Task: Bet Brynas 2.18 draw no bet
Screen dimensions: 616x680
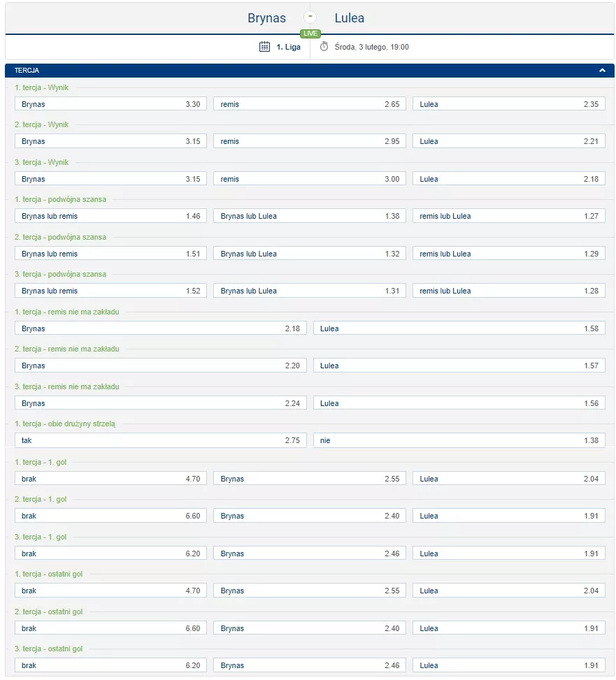Action: point(161,328)
